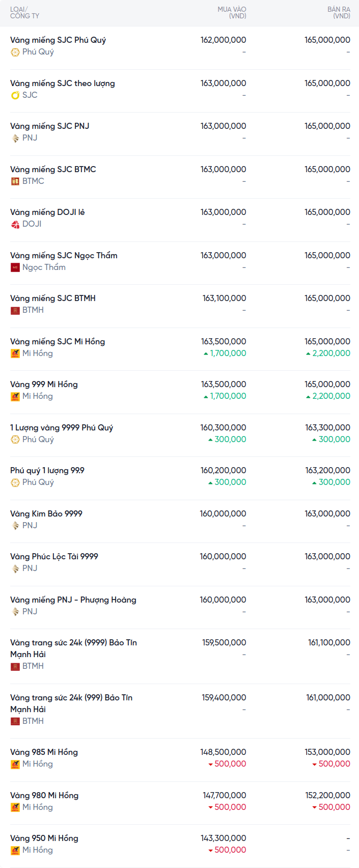Click the MUA VÀO (VND) column header
359x868 pixels.
(232, 13)
